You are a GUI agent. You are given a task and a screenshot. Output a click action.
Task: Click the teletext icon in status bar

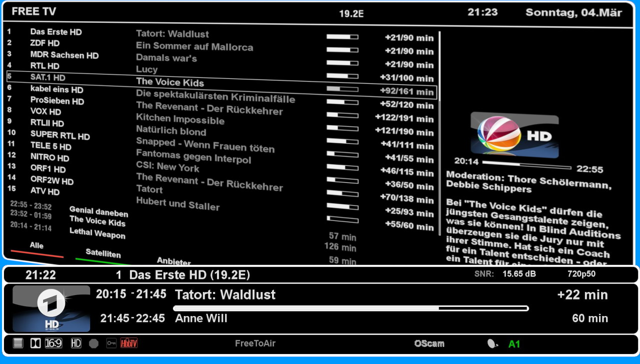click(18, 343)
